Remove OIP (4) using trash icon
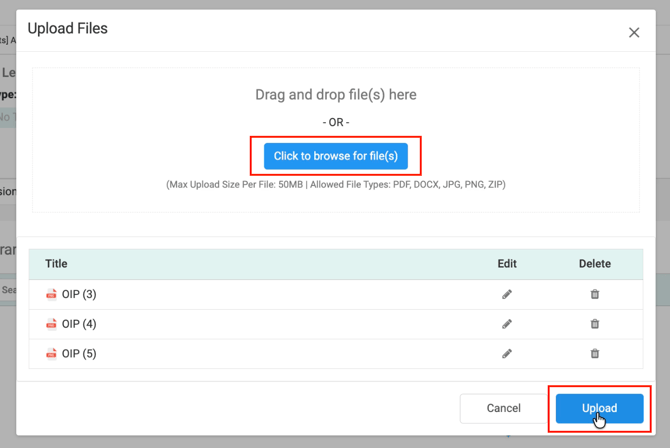 pyautogui.click(x=595, y=324)
